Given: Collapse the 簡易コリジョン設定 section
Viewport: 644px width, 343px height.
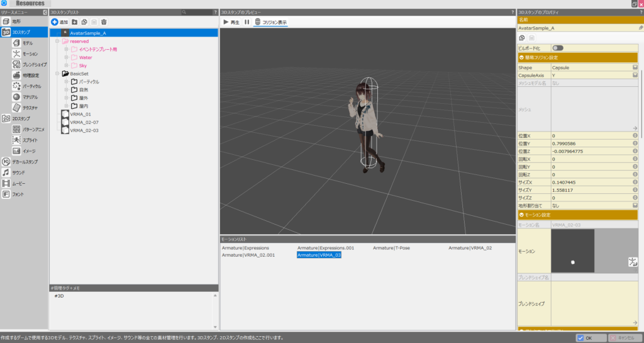Looking at the screenshot, I should pos(522,57).
